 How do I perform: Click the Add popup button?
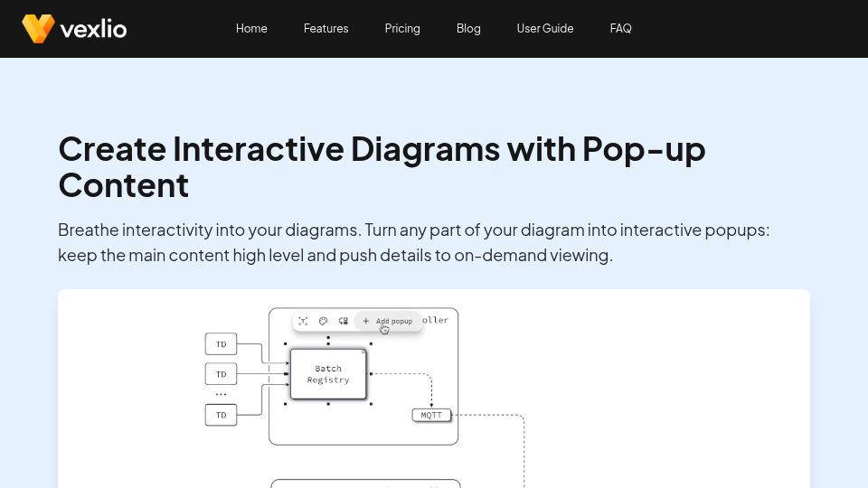coord(388,322)
